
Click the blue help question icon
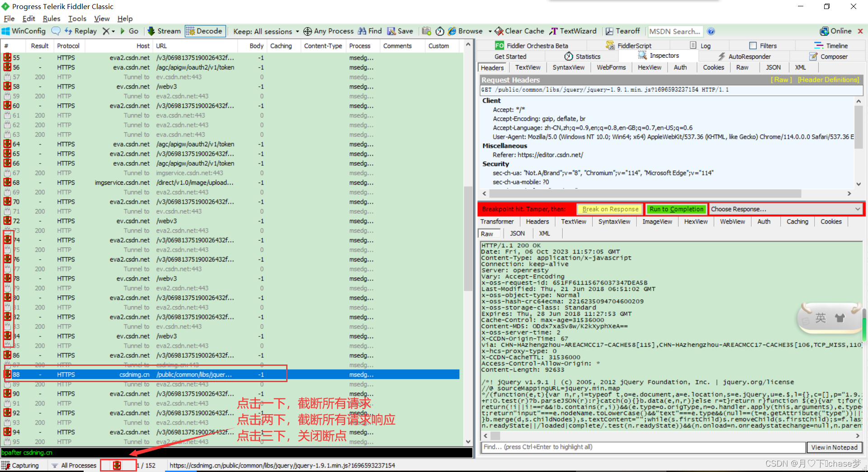tap(711, 31)
